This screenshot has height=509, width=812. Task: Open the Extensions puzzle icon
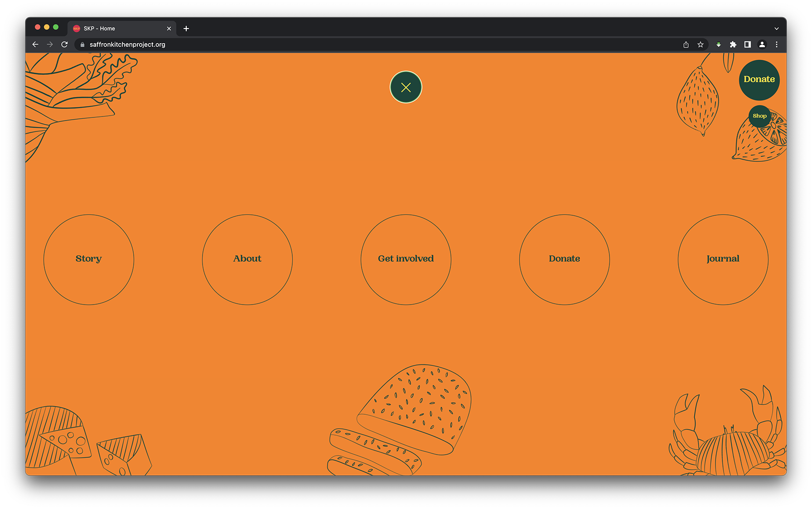733,44
